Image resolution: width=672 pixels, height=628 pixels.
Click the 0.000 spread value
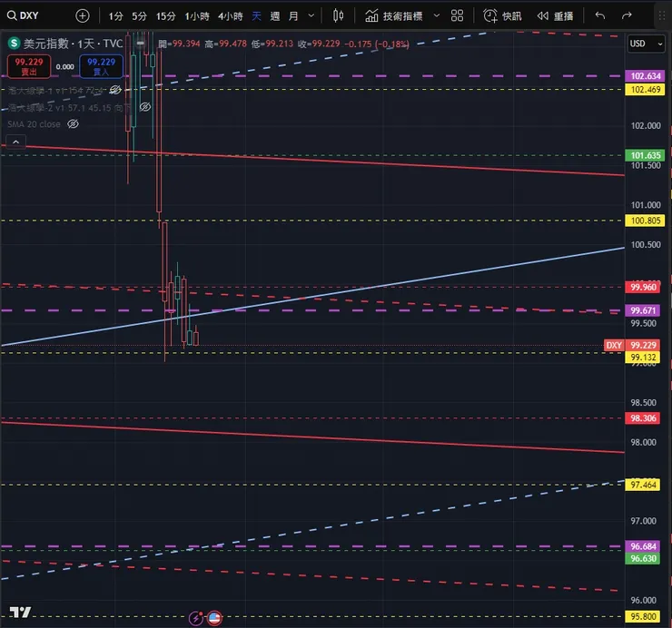click(x=65, y=67)
